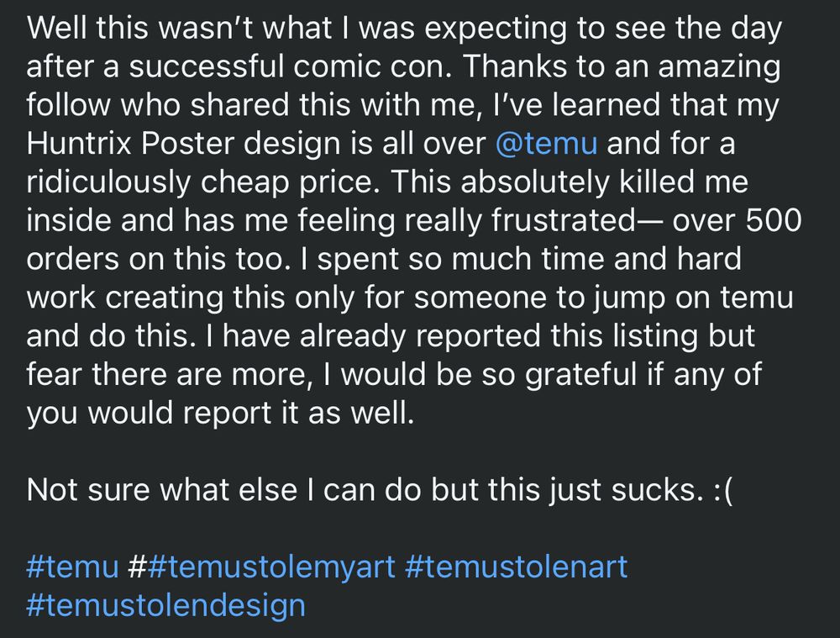Viewport: 840px width, 638px height.
Task: Click the words 'Thanks to an amazing'
Action: pos(621,67)
